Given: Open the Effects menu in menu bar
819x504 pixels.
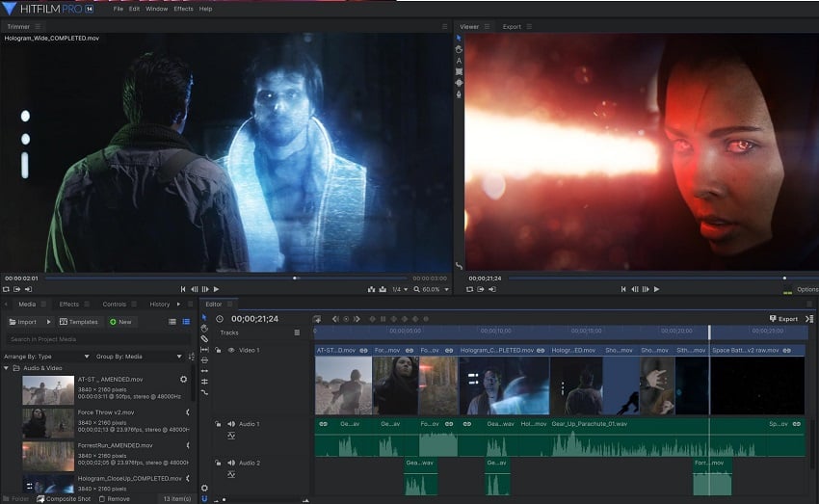Looking at the screenshot, I should [183, 9].
